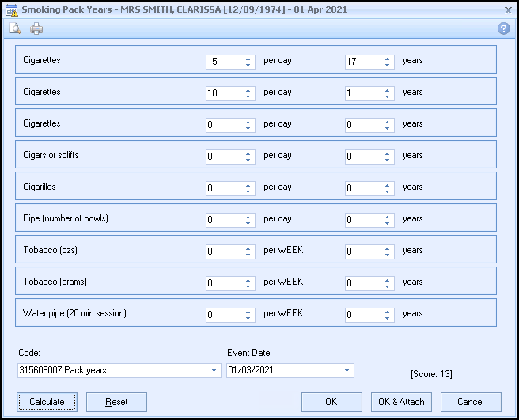This screenshot has width=519, height=420.
Task: Click the calendar icon in title bar
Action: [10, 9]
